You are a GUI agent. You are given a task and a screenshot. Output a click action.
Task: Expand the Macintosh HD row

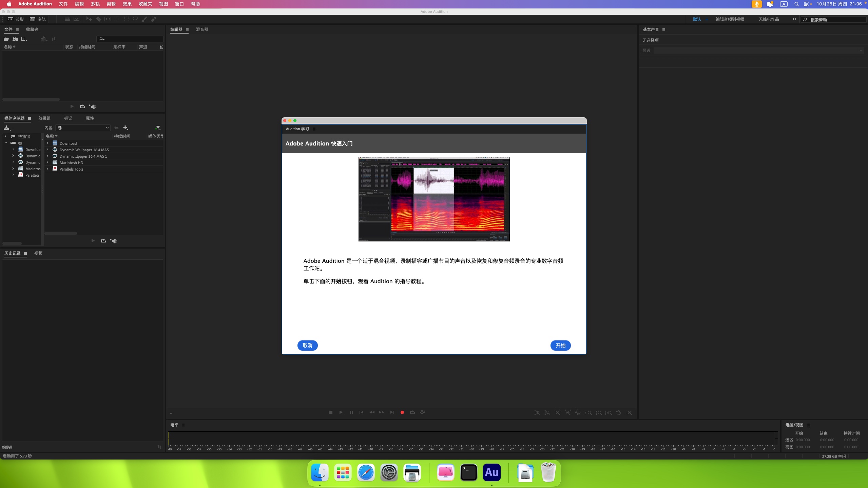[x=47, y=163]
